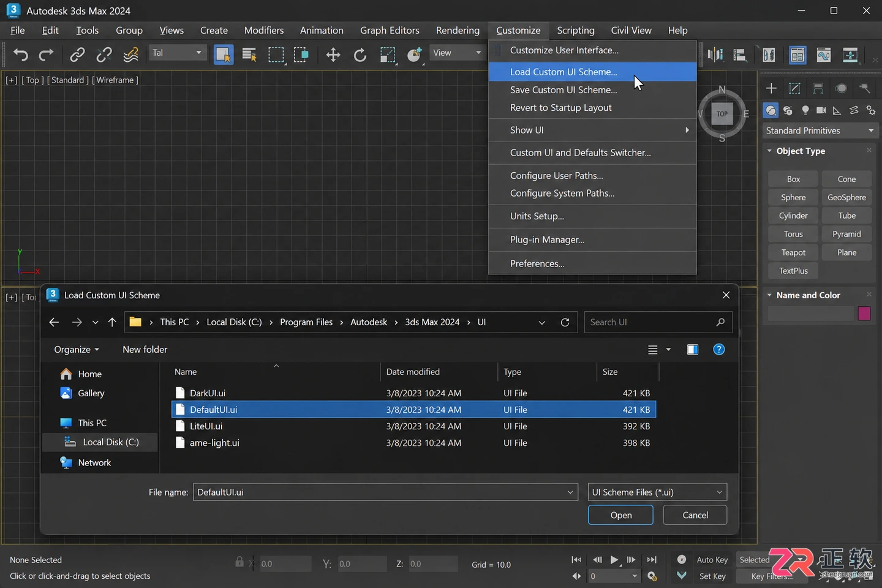Activate the Select and Rotate tool
Image resolution: width=882 pixels, height=588 pixels.
click(x=360, y=55)
